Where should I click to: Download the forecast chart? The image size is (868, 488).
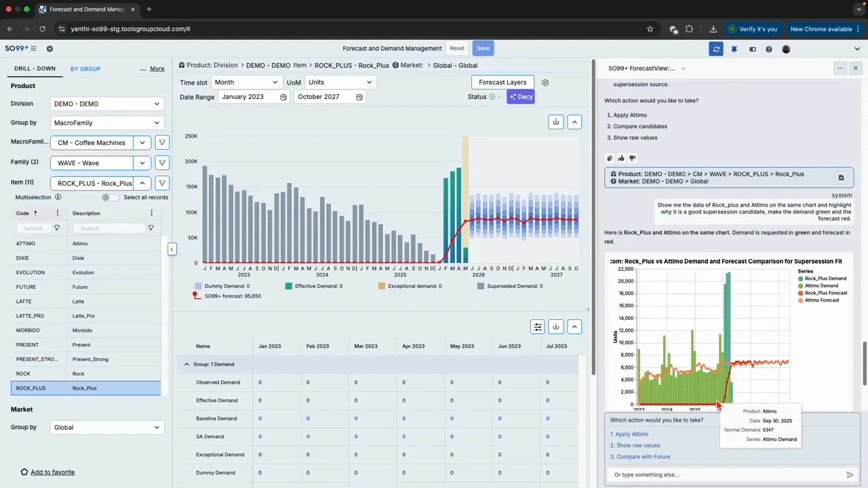pyautogui.click(x=556, y=121)
